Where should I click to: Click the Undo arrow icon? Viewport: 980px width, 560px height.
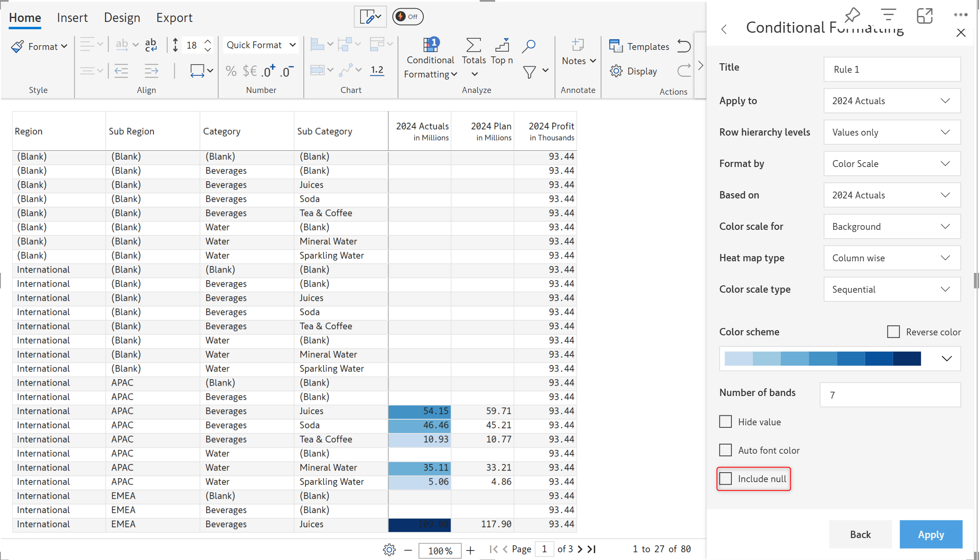(684, 45)
